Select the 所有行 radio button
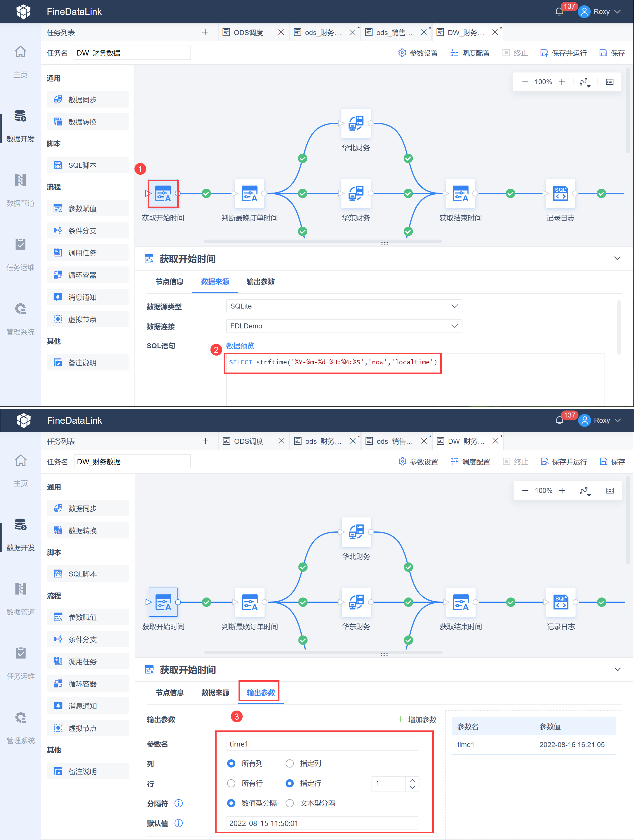 click(x=231, y=783)
